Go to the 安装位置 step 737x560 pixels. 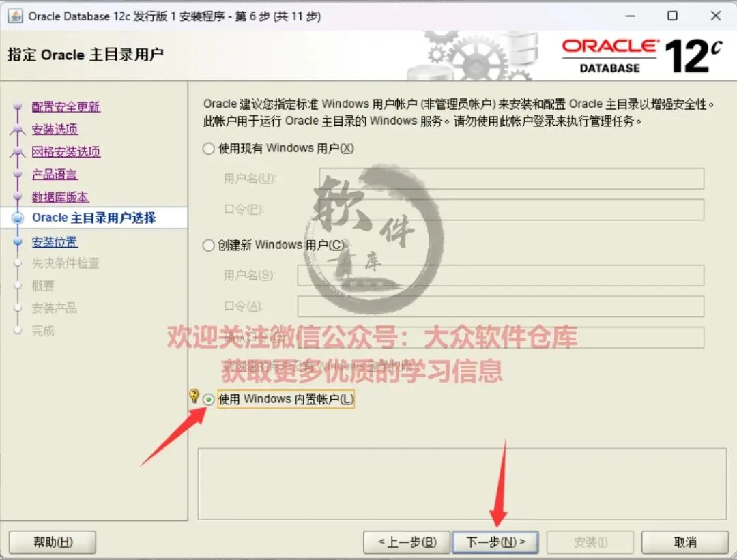pyautogui.click(x=55, y=242)
